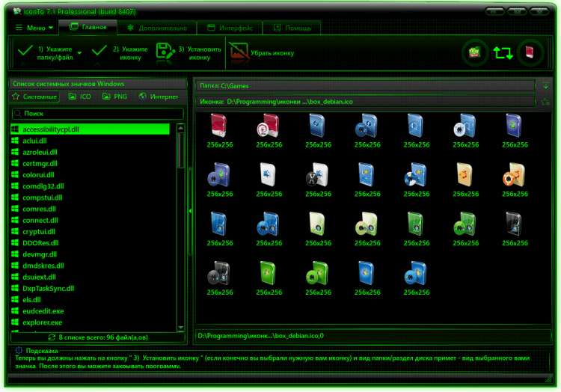The image size is (561, 392).
Task: Click step 2 Укажите иконку
Action: coord(120,53)
